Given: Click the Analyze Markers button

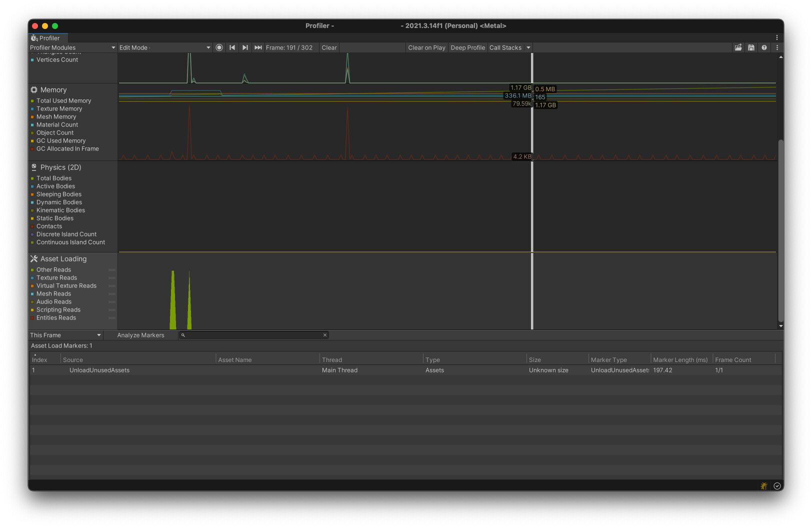Looking at the screenshot, I should click(x=141, y=335).
